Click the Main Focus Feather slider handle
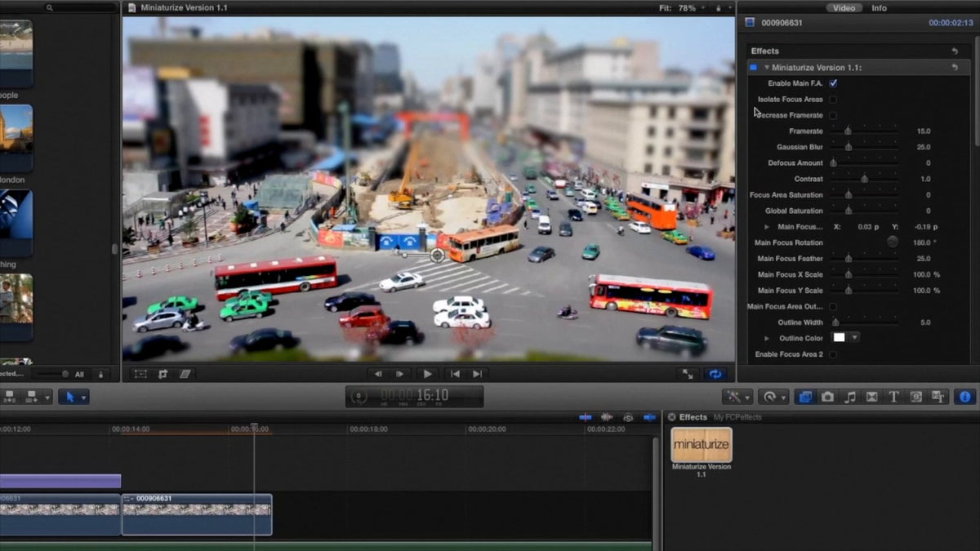This screenshot has width=980, height=551. 848,258
